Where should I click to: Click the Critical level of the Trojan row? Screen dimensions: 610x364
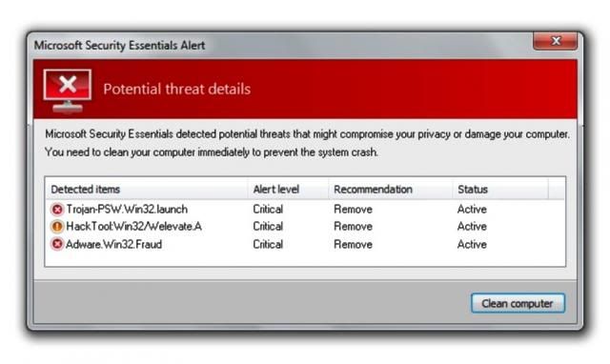coord(268,210)
